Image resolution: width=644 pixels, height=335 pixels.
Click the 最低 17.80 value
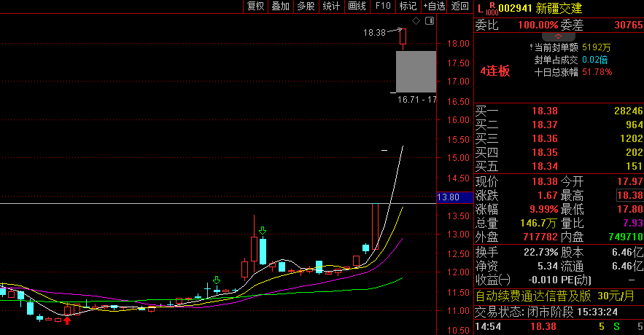pyautogui.click(x=630, y=210)
